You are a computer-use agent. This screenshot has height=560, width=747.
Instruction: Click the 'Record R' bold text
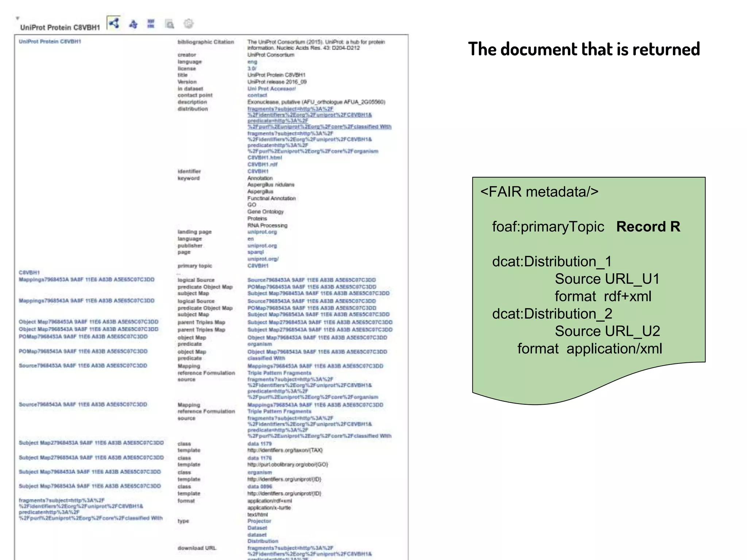[x=648, y=227]
